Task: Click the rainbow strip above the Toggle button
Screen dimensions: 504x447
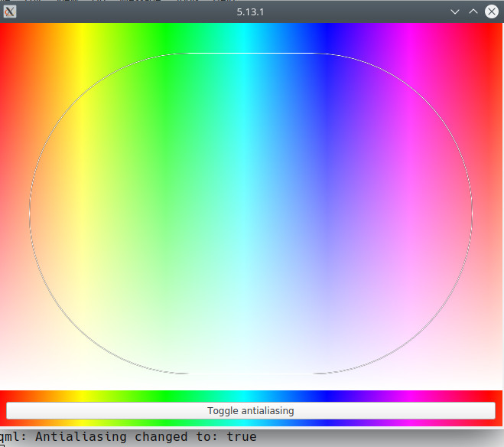Action: coord(251,396)
